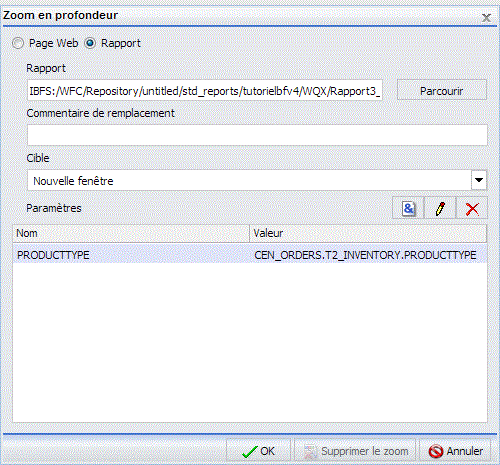Viewport: 500px width, 465px height.
Task: Select the PRODUCTTYPE parameter row
Action: pos(250,255)
